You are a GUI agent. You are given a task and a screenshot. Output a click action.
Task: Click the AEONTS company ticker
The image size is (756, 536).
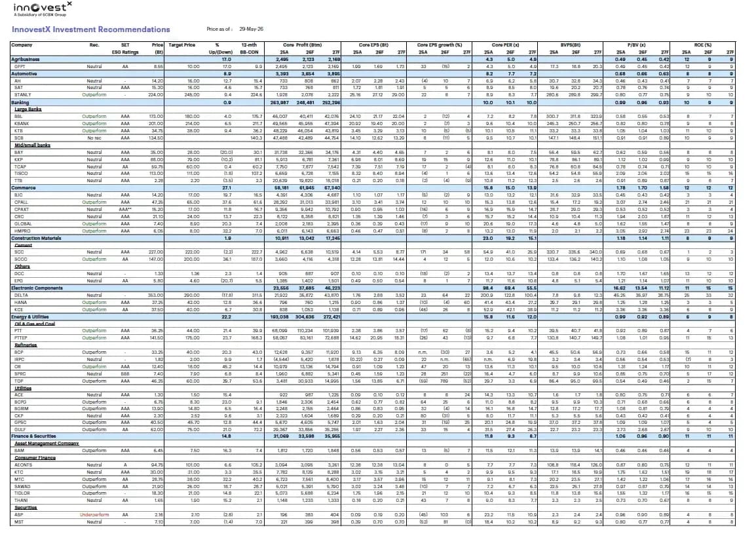coord(23,465)
